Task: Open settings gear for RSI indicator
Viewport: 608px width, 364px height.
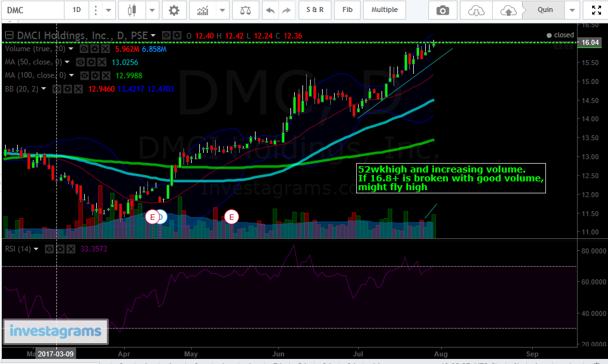Action: click(60, 249)
